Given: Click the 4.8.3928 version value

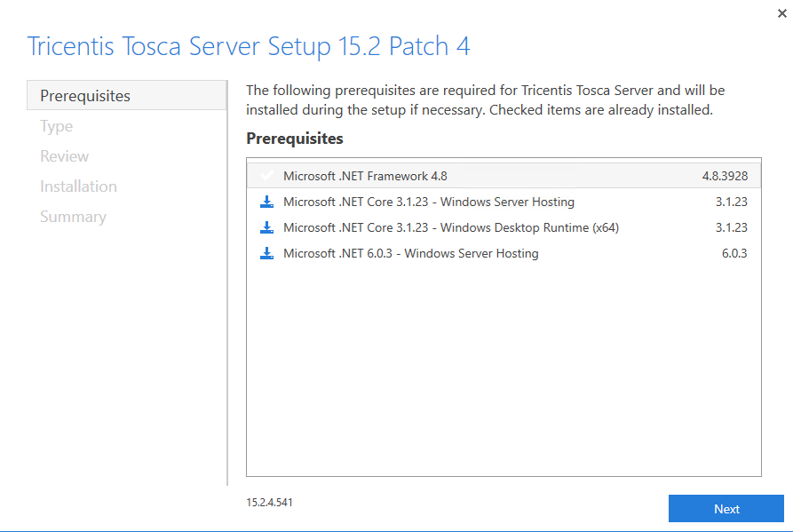Looking at the screenshot, I should (724, 176).
